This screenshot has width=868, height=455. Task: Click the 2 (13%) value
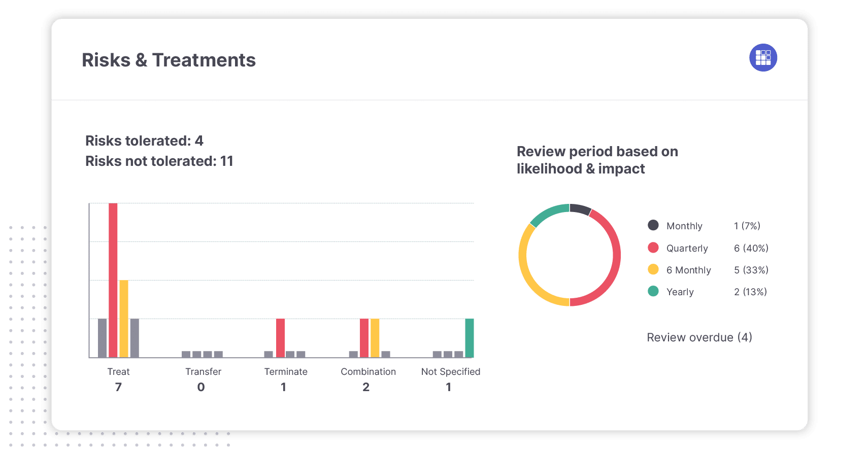pos(750,292)
